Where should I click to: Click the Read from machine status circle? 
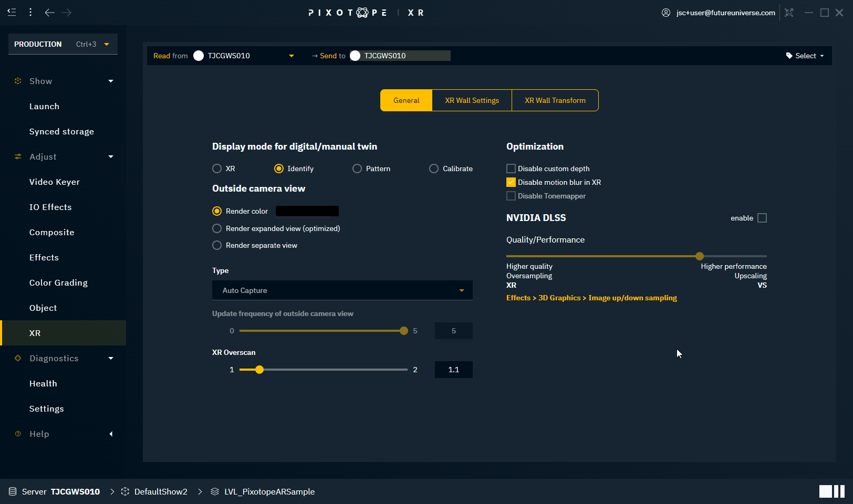(199, 56)
